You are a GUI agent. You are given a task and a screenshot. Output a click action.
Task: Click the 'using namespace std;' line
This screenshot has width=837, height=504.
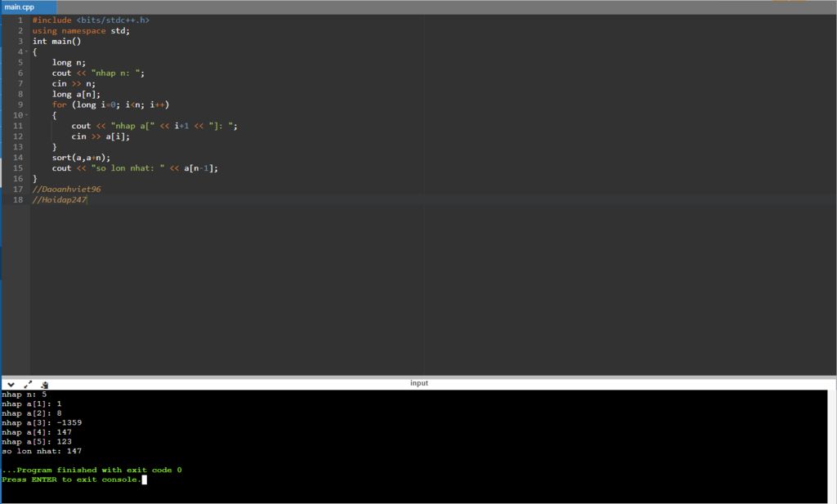[81, 31]
